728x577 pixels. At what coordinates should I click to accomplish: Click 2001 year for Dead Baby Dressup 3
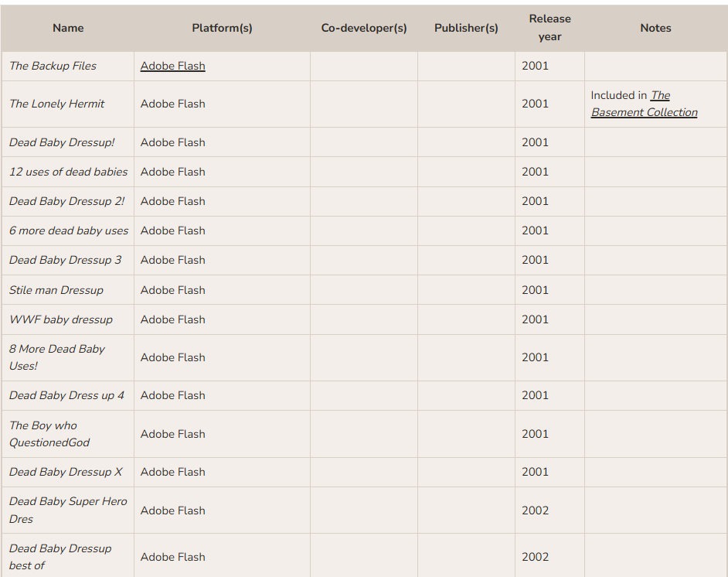point(535,260)
